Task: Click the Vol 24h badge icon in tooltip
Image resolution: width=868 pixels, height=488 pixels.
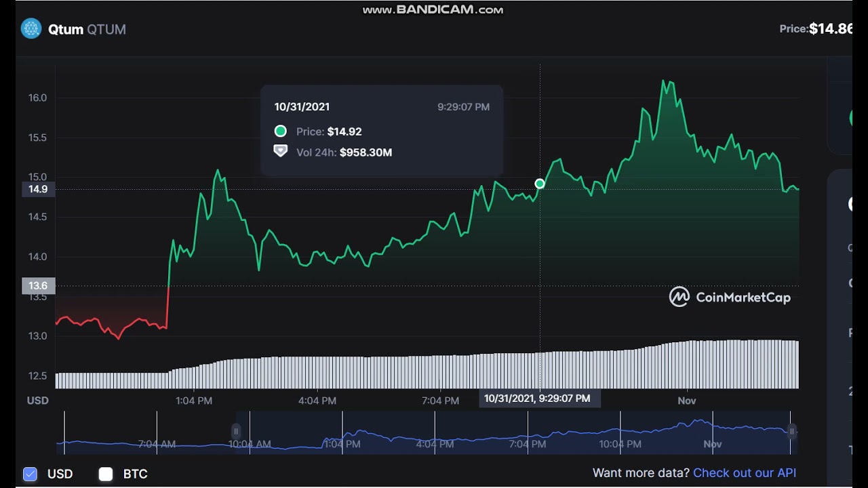Action: pyautogui.click(x=280, y=152)
